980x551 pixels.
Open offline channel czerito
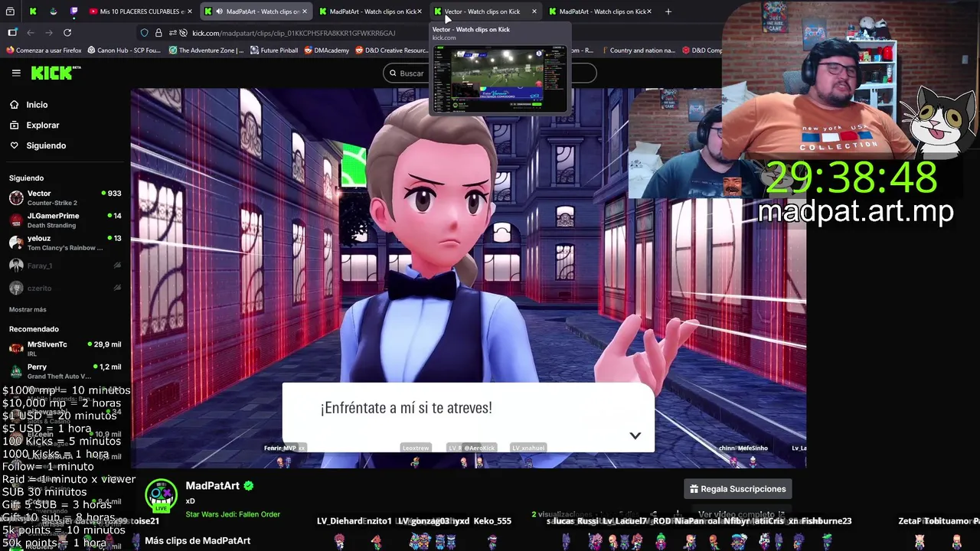65,288
